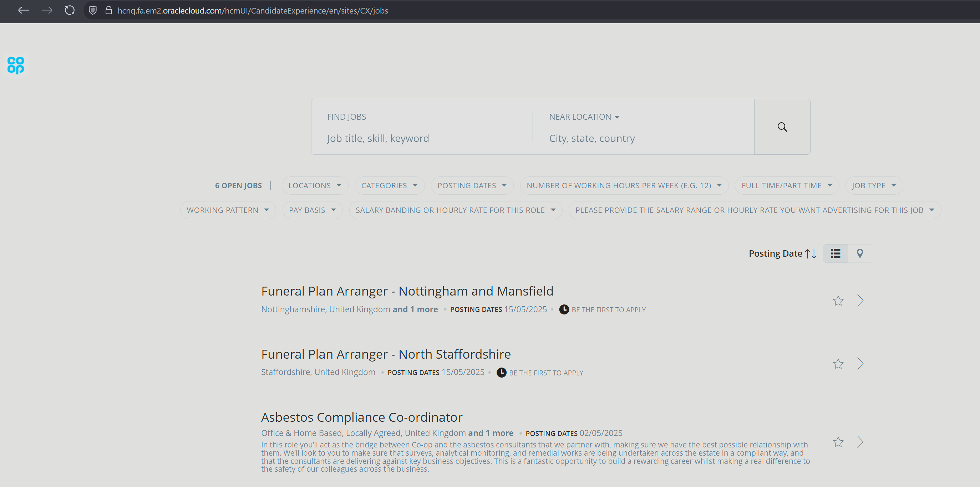Expand the Job Type filter
Image resolution: width=980 pixels, height=487 pixels.
click(874, 185)
